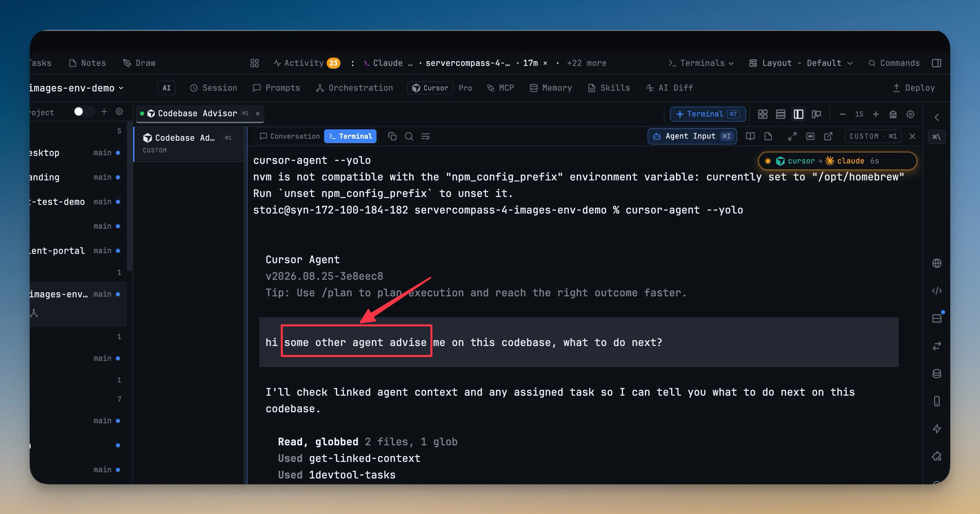Open the images-env-demo project dropdown
The image size is (980, 514).
[77, 88]
